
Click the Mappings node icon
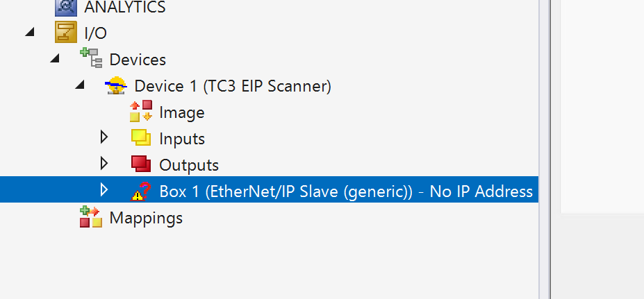[91, 217]
